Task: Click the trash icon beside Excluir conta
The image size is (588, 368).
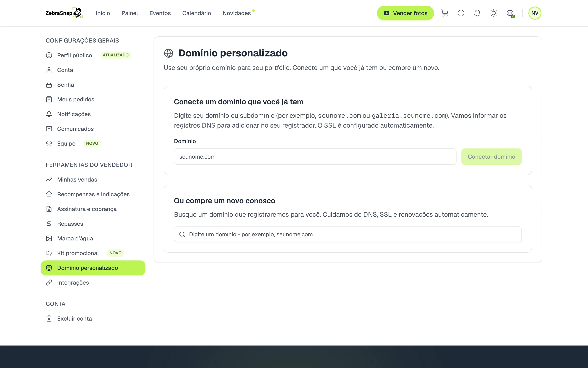Action: tap(49, 319)
